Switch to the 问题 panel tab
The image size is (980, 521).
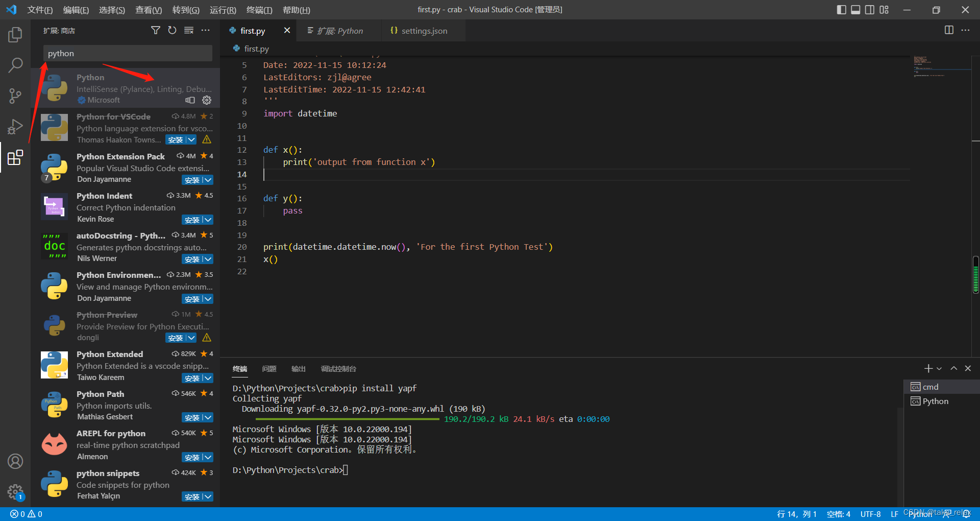pyautogui.click(x=269, y=369)
